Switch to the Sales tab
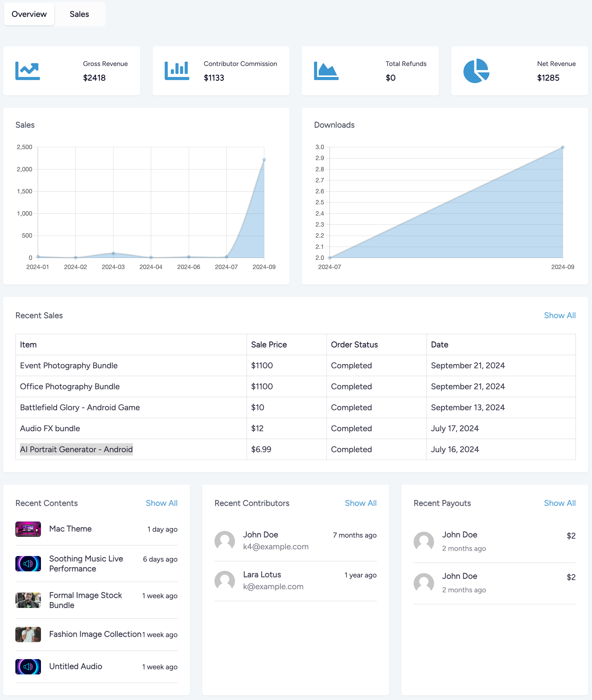The image size is (592, 700). (79, 14)
